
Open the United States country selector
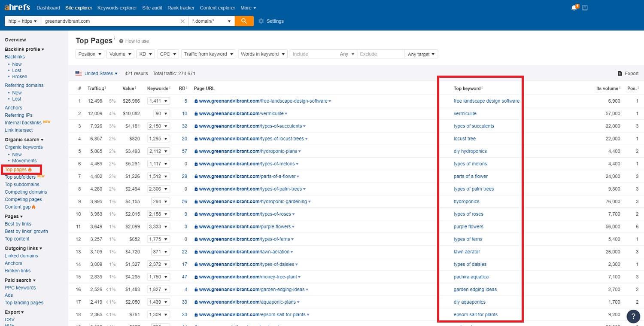click(x=101, y=73)
